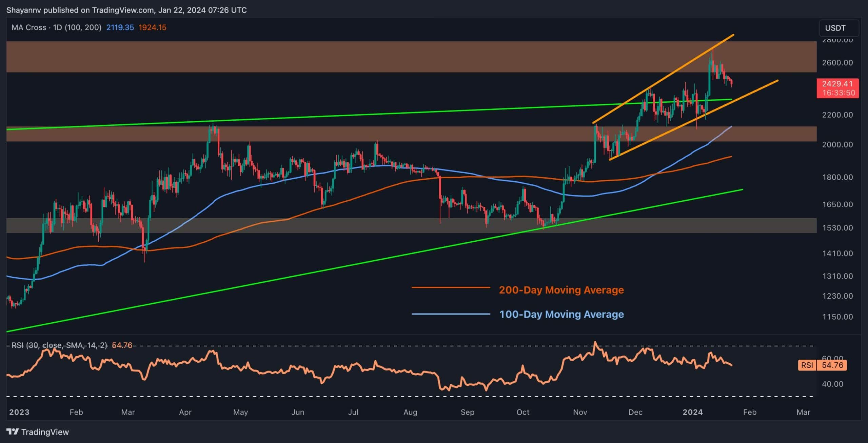868x443 pixels.
Task: Click the Nov label on time axis
Action: [580, 412]
